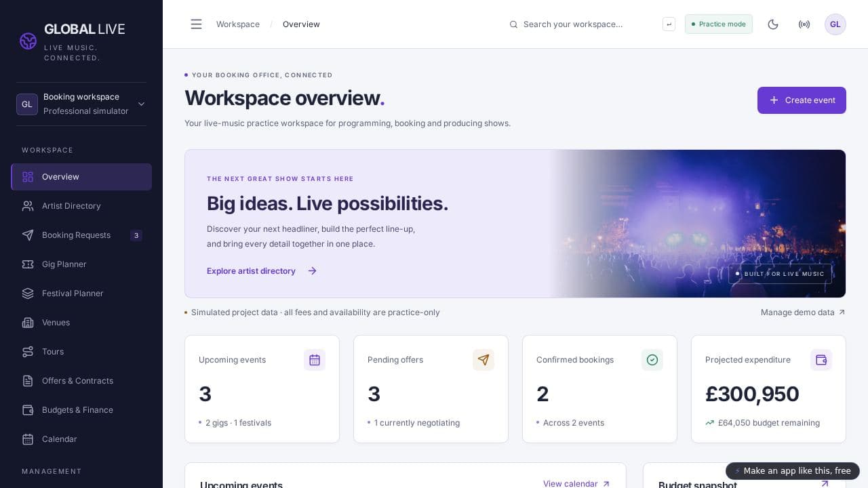
Task: Click the £64,050 budget remaining text
Action: point(769,423)
